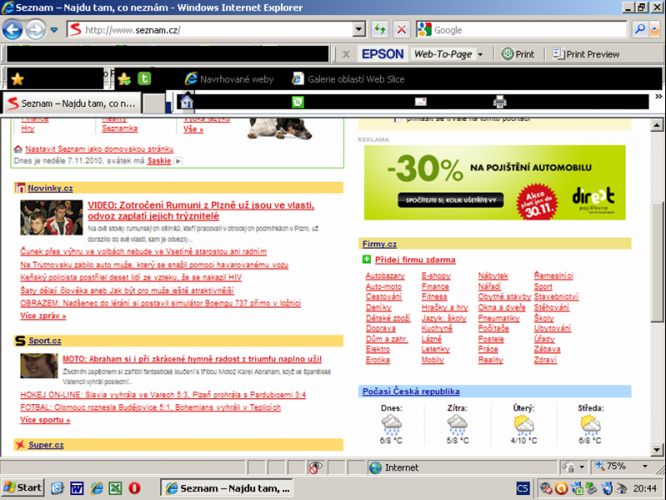Viewport: 666px width, 500px height.
Task: Stop loading with the red X icon
Action: pyautogui.click(x=401, y=30)
